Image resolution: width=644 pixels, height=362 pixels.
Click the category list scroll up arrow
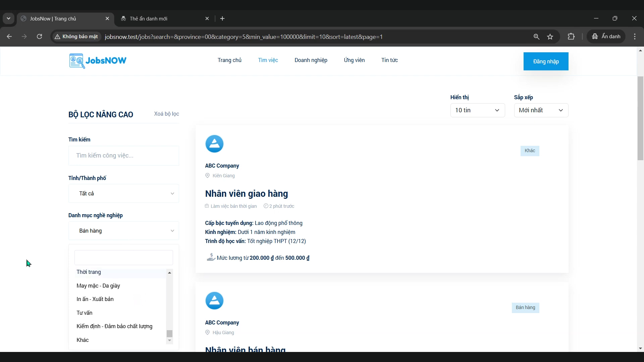pos(170,273)
